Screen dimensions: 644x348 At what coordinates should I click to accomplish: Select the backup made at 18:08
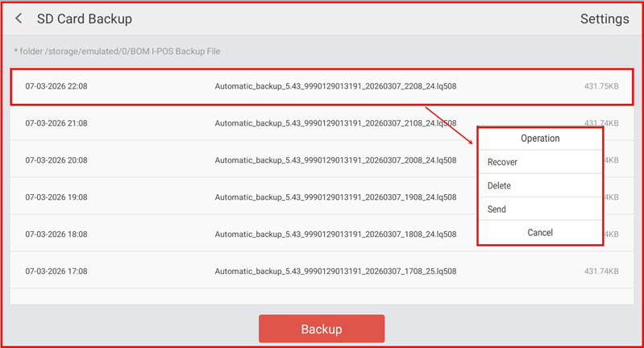56,234
